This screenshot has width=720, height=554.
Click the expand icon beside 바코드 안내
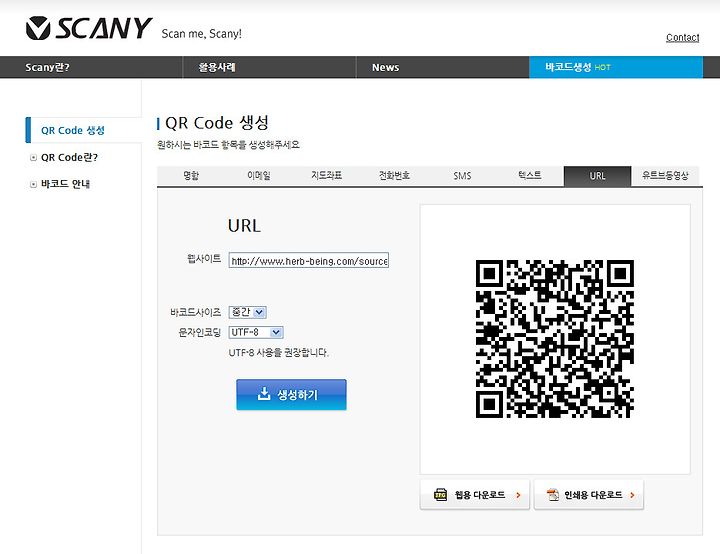click(33, 184)
